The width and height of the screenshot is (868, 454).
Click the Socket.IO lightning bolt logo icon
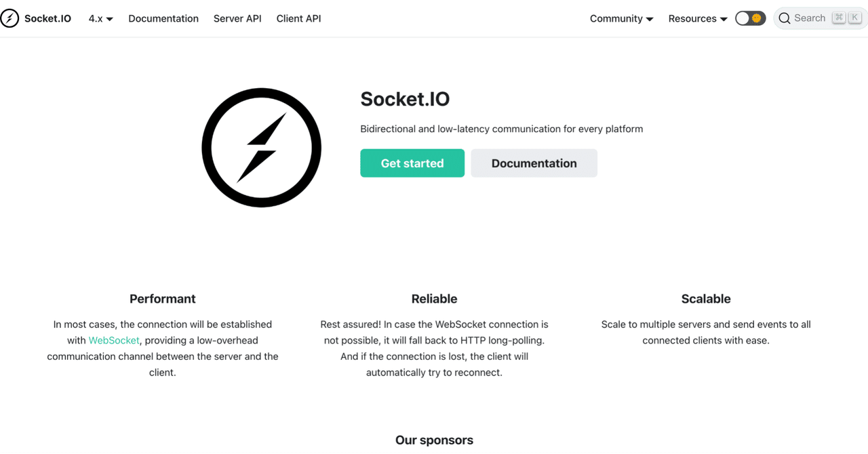pos(10,18)
